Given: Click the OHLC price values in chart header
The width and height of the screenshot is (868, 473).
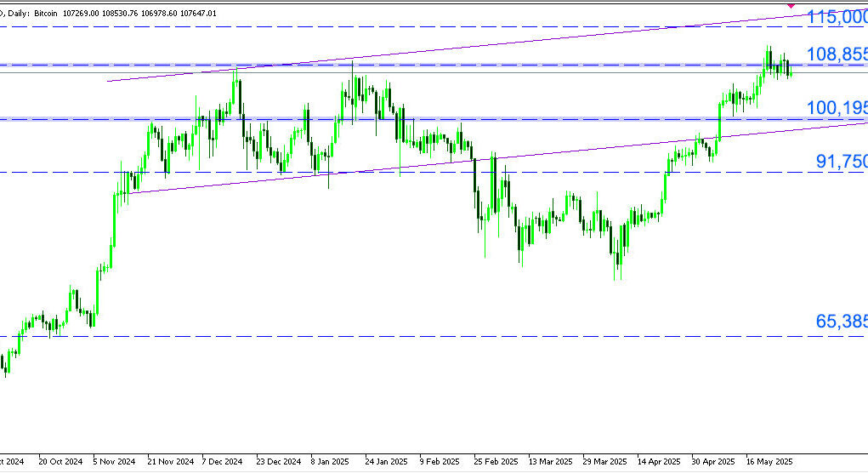Looking at the screenshot, I should point(140,13).
